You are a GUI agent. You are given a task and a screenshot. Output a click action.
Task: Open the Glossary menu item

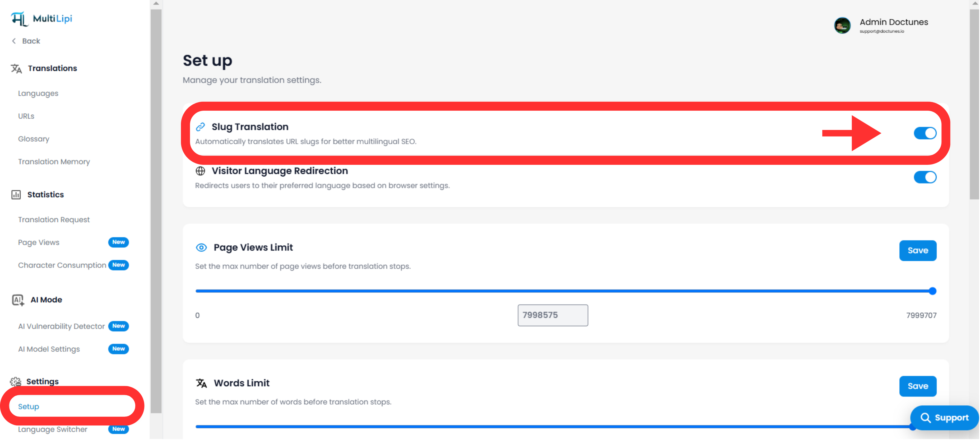34,139
